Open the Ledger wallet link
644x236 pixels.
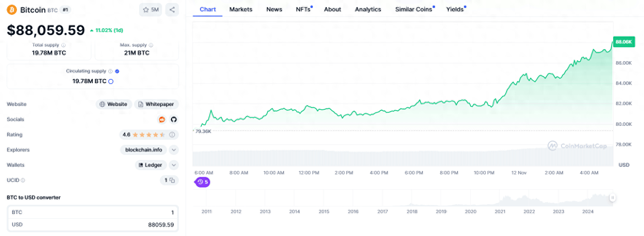pyautogui.click(x=151, y=165)
